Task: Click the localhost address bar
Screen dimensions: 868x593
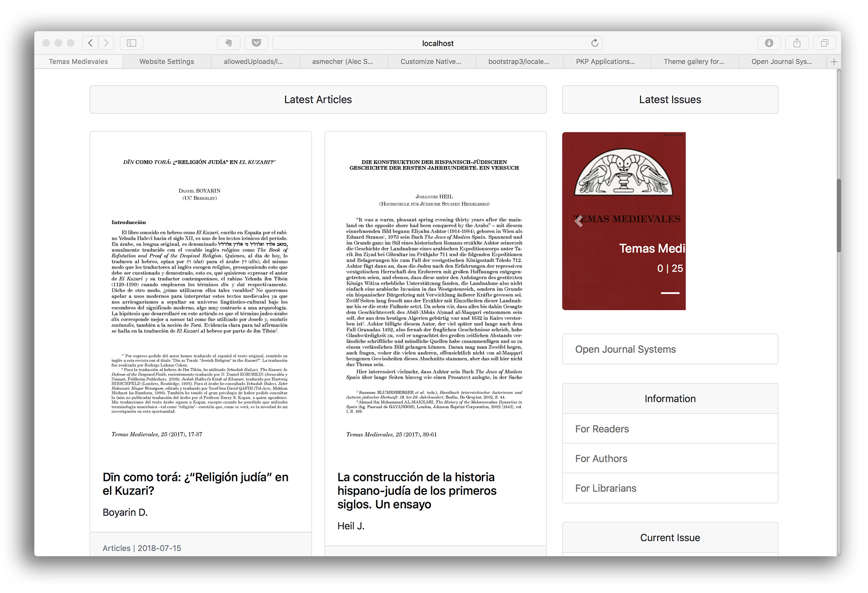Action: click(x=437, y=43)
